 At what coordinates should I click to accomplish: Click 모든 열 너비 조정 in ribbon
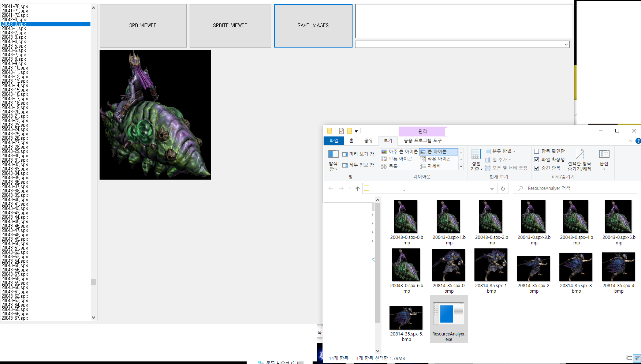pyautogui.click(x=506, y=168)
